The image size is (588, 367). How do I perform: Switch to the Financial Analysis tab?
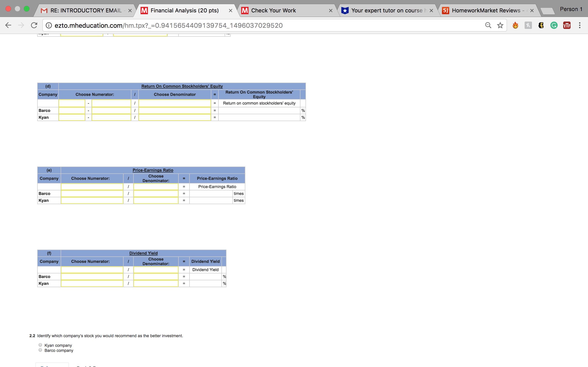184,10
